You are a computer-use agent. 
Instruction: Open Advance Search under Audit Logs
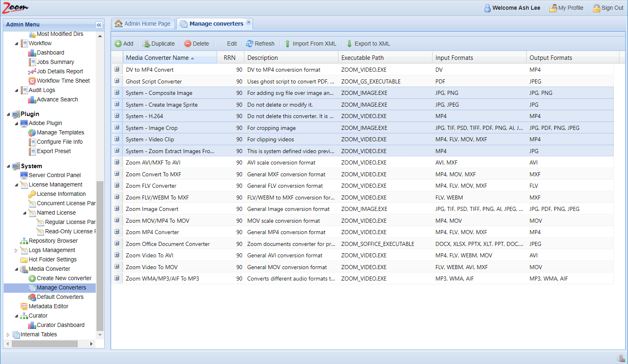point(57,99)
